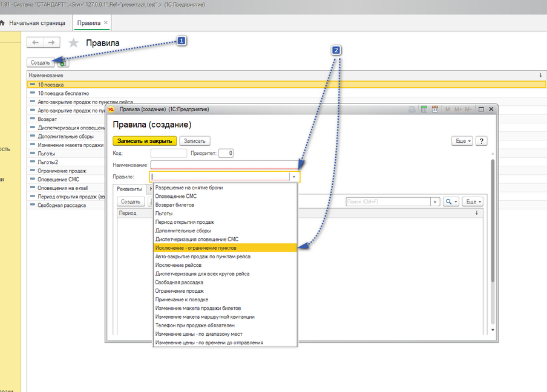The image size is (547, 392).
Task: Select 'Исключение - ограничение пунктов' from list
Action: point(224,248)
